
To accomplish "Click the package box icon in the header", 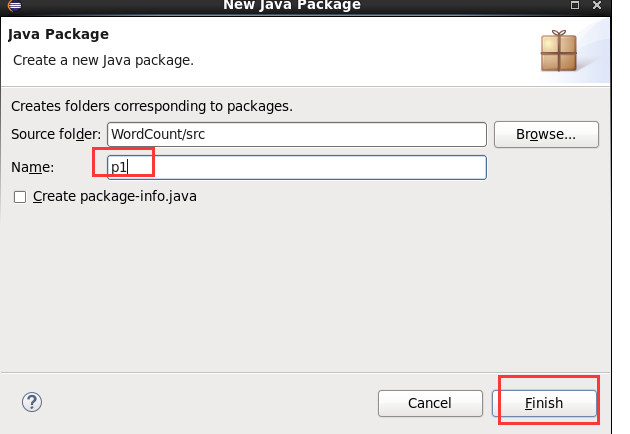I will click(558, 50).
